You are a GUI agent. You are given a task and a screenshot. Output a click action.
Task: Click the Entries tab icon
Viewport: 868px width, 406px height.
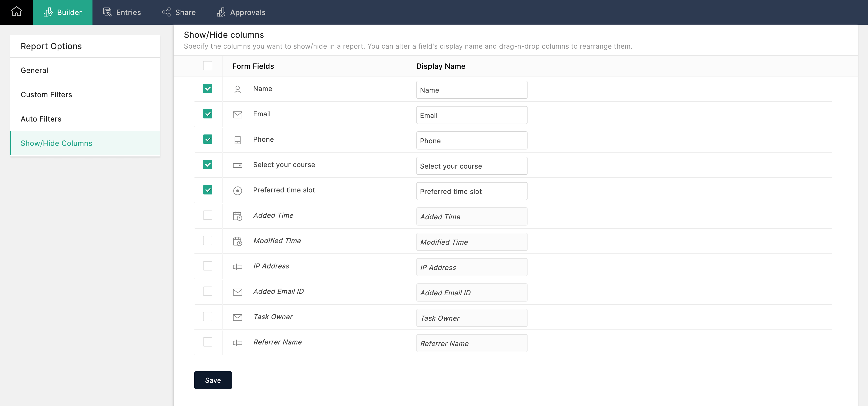pyautogui.click(x=107, y=12)
